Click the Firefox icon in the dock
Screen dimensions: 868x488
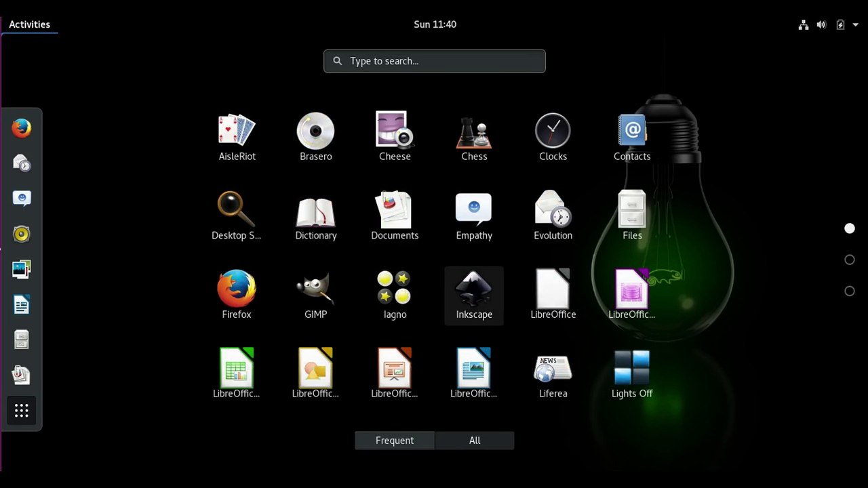(22, 128)
